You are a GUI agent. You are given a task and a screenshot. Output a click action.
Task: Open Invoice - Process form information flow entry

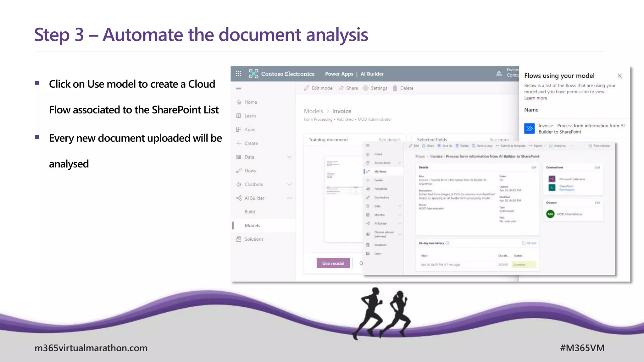(581, 129)
